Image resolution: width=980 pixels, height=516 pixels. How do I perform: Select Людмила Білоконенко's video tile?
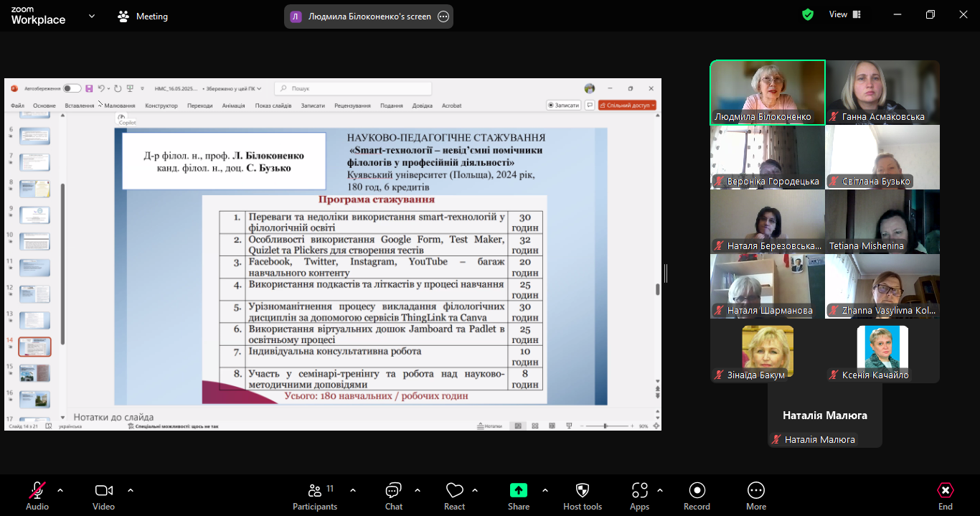point(768,92)
